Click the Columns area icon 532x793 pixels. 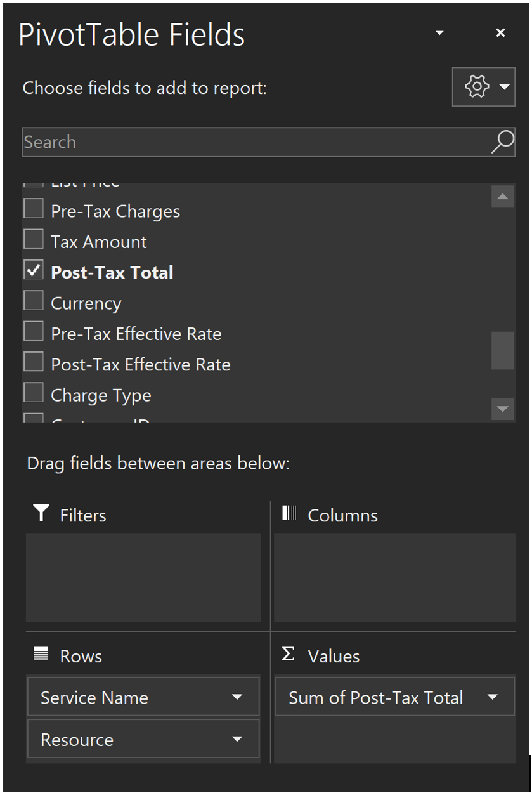pos(289,513)
